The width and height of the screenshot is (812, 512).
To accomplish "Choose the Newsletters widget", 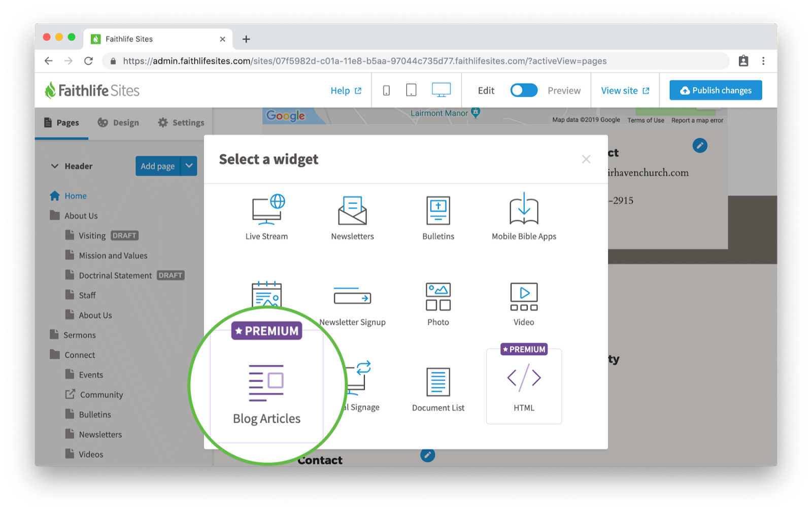I will click(352, 217).
